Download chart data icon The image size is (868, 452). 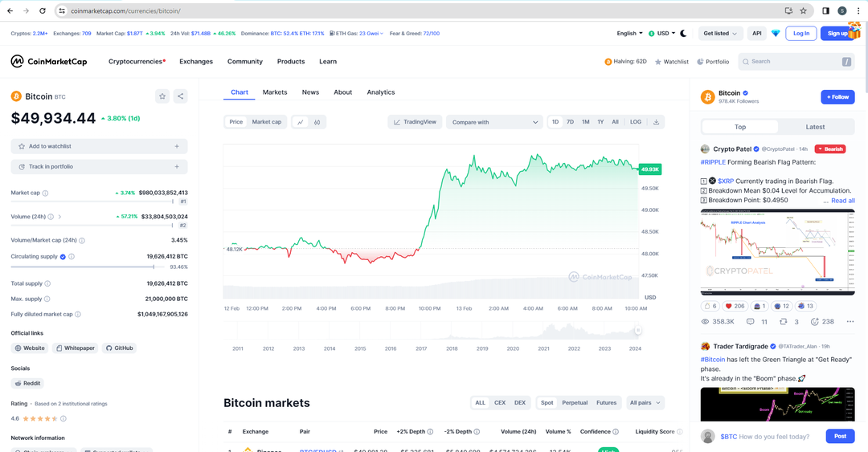[656, 122]
